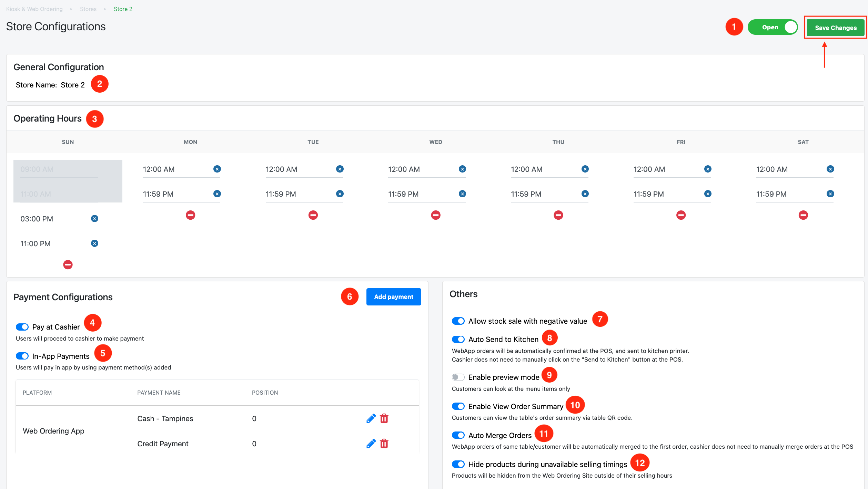Click the Add payment button
The image size is (868, 489).
pyautogui.click(x=393, y=297)
